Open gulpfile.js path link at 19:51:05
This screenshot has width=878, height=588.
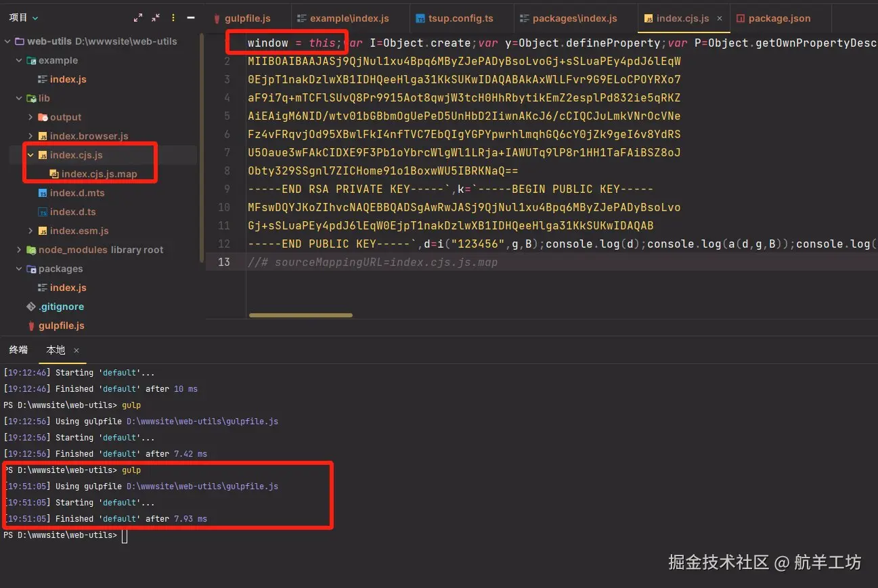click(x=202, y=487)
